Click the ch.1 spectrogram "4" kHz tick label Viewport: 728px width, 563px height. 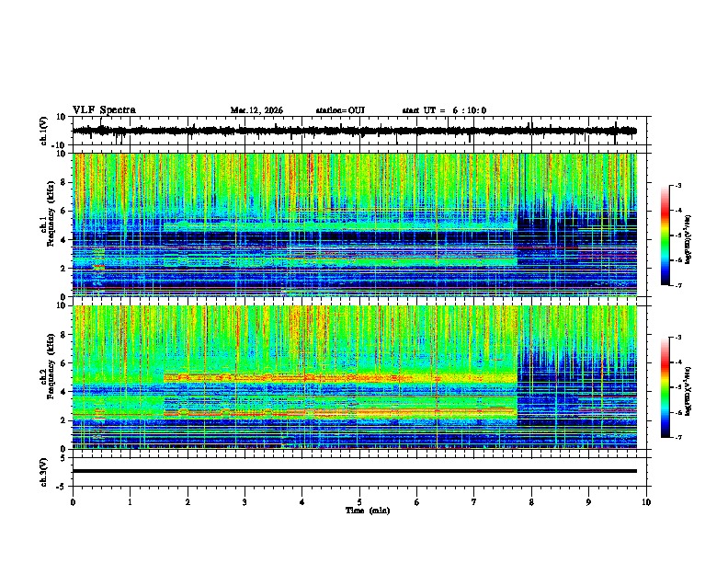click(63, 240)
